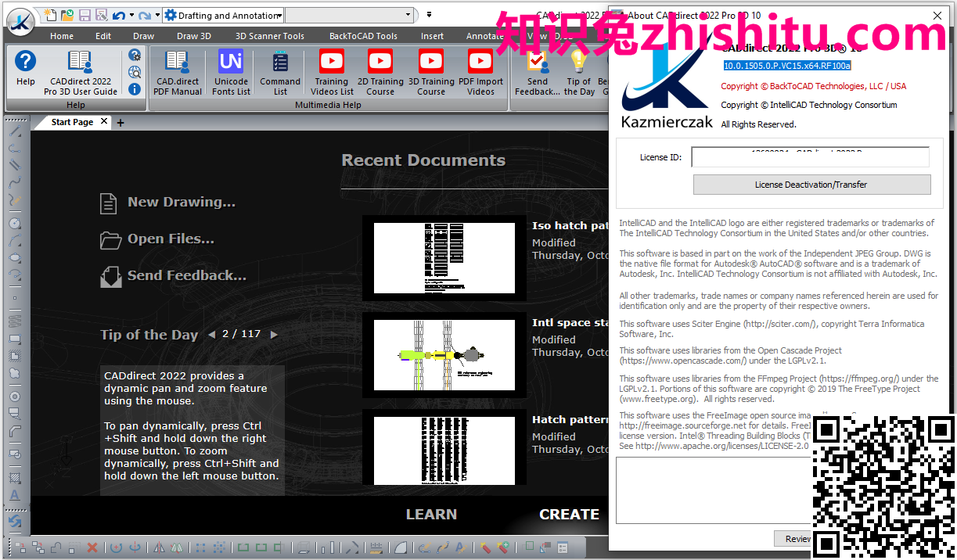Launch the 3D Training Course video
This screenshot has height=560, width=957.
tap(431, 73)
